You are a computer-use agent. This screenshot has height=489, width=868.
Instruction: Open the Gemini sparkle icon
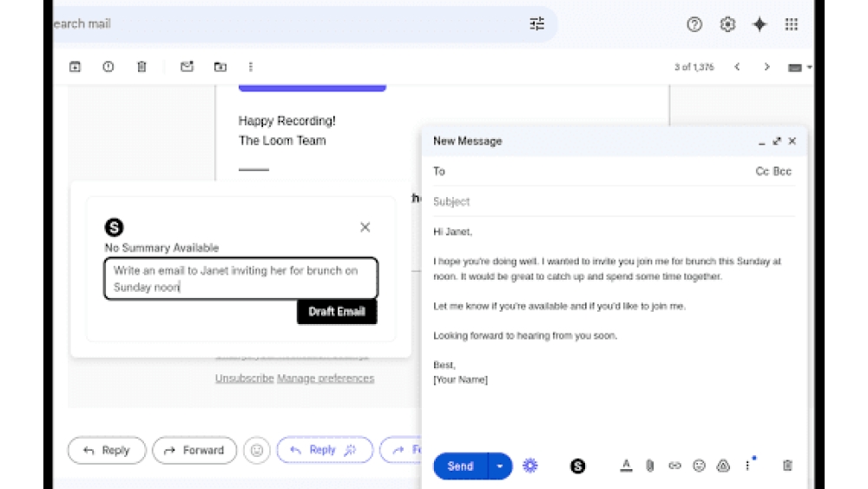[759, 24]
